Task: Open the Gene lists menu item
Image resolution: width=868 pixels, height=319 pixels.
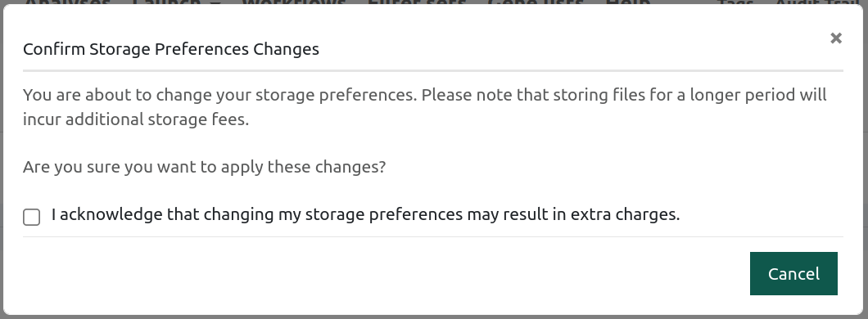Action: [x=536, y=2]
